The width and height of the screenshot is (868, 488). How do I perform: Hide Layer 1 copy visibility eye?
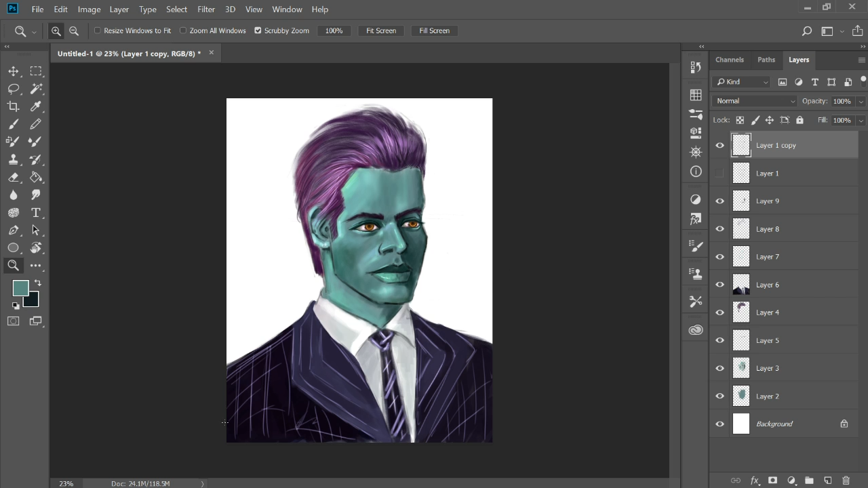click(719, 145)
